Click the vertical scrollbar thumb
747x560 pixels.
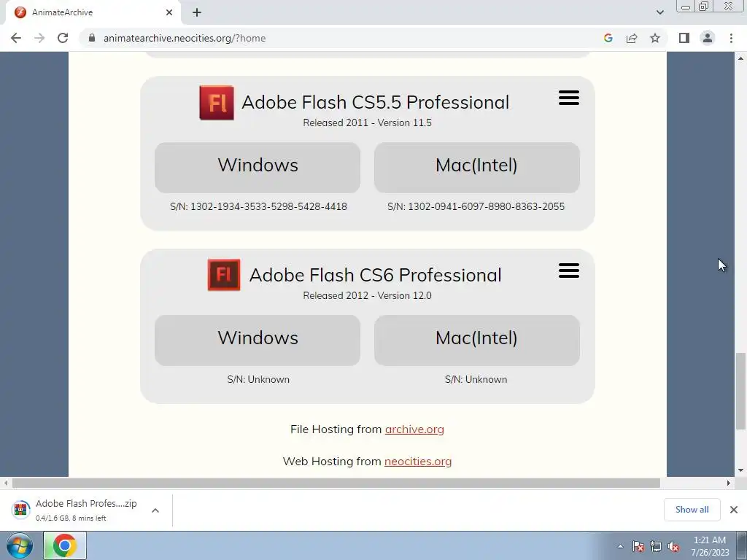740,391
